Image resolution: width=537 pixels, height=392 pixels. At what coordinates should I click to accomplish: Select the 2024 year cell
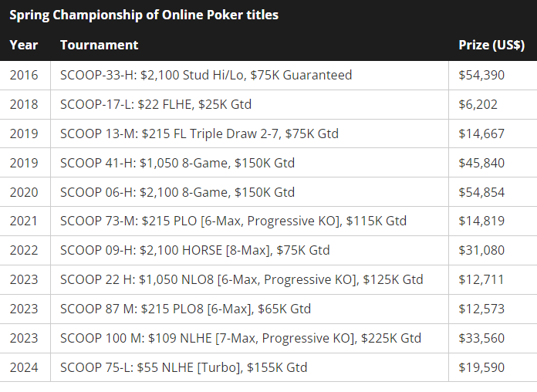24,368
